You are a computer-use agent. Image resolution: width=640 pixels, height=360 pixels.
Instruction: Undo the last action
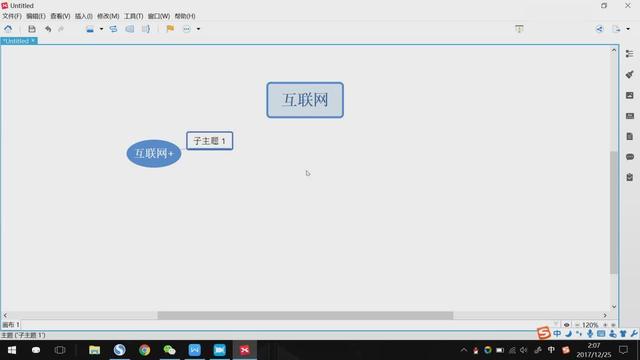[48, 29]
